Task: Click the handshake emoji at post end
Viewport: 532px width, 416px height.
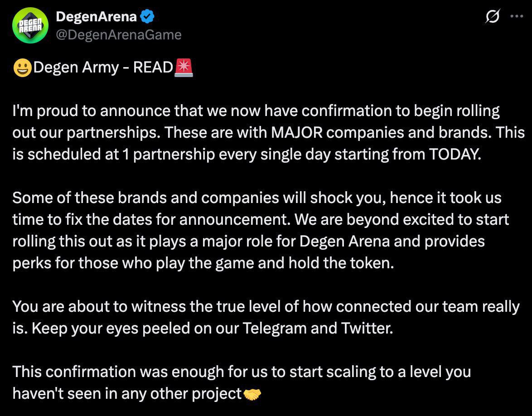Action: coord(252,394)
